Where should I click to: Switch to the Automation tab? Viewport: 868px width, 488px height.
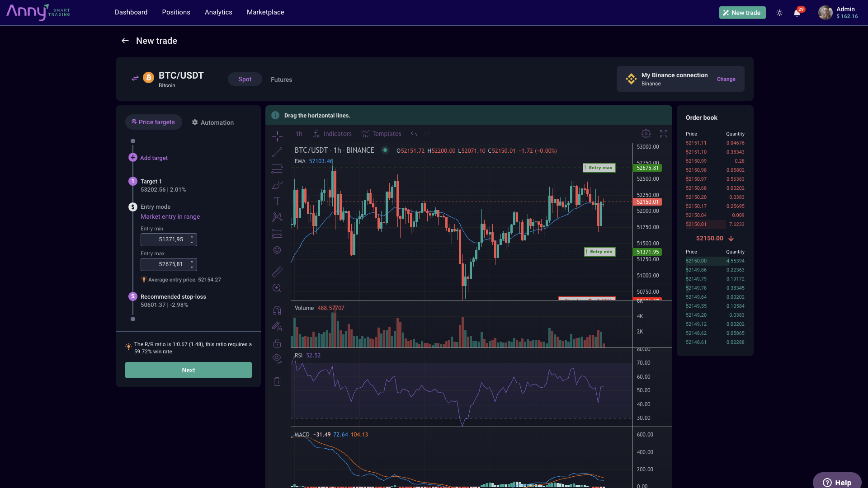[x=212, y=122]
